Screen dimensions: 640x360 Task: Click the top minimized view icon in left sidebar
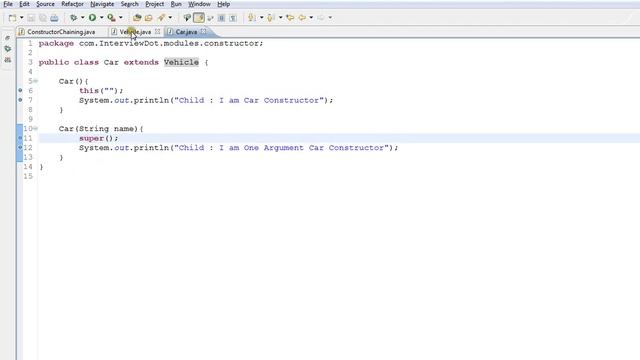(7, 38)
